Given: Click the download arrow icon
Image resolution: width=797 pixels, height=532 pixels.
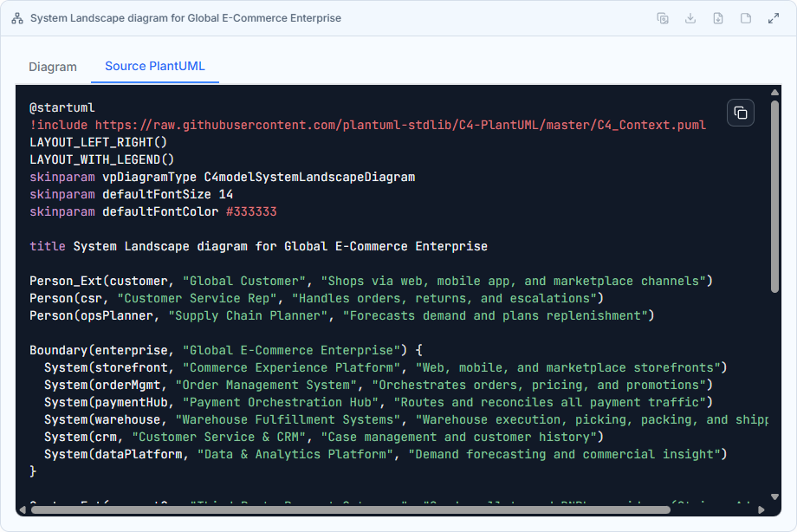Looking at the screenshot, I should (690, 18).
